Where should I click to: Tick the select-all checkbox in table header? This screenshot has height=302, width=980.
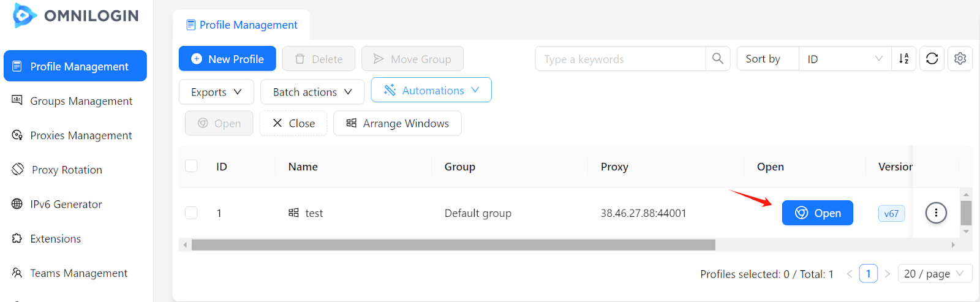point(192,166)
